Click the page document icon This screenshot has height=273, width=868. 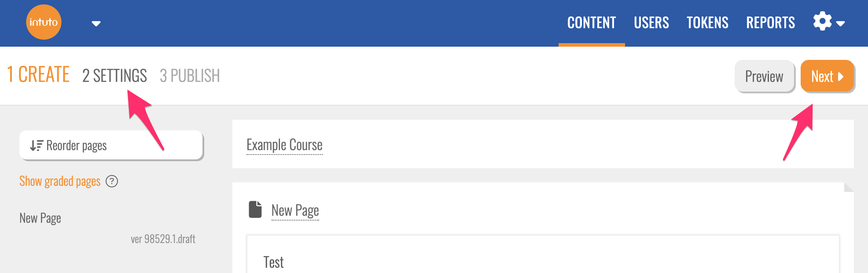point(255,210)
